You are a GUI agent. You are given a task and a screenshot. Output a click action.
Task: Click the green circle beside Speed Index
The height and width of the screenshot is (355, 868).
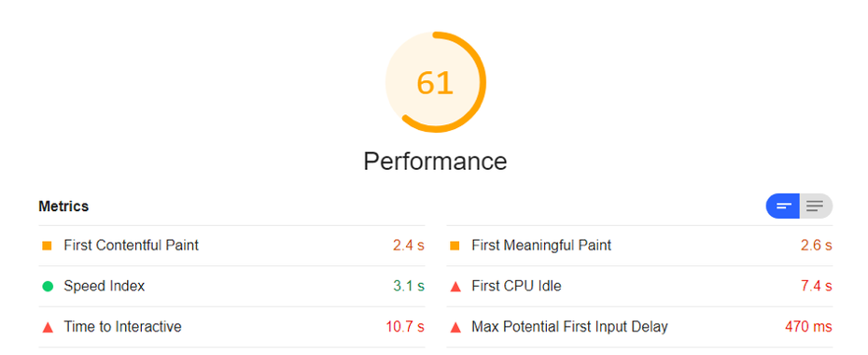pos(48,286)
